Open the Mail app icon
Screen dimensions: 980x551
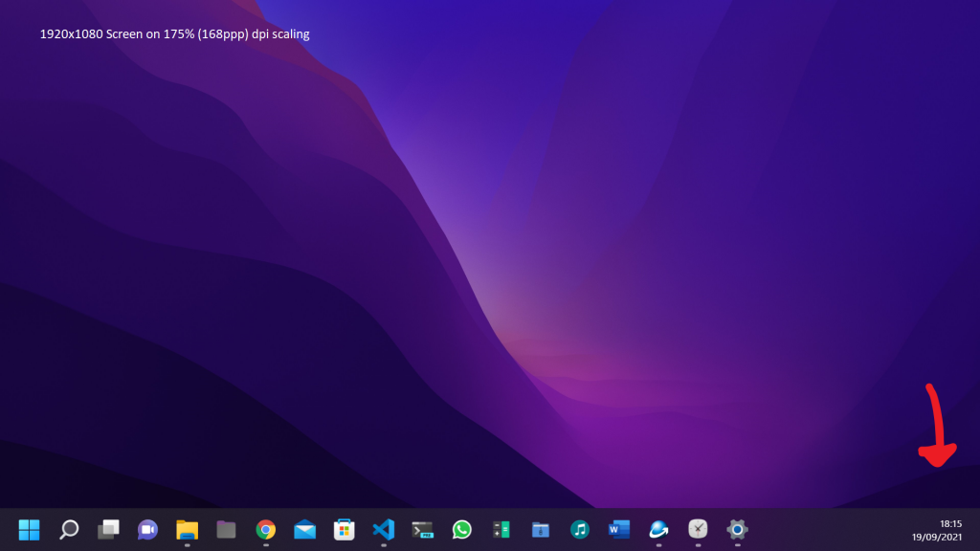point(304,529)
